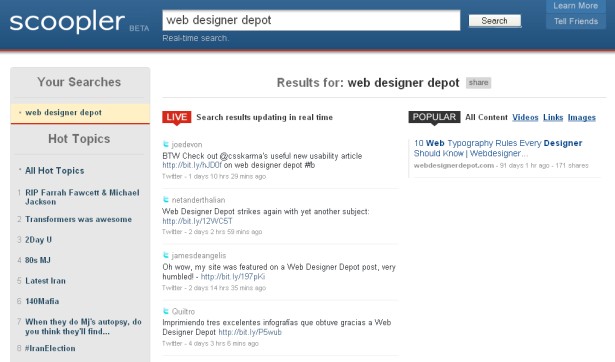This screenshot has height=362, width=615.
Task: Click the red LIVE badge
Action: pyautogui.click(x=176, y=117)
